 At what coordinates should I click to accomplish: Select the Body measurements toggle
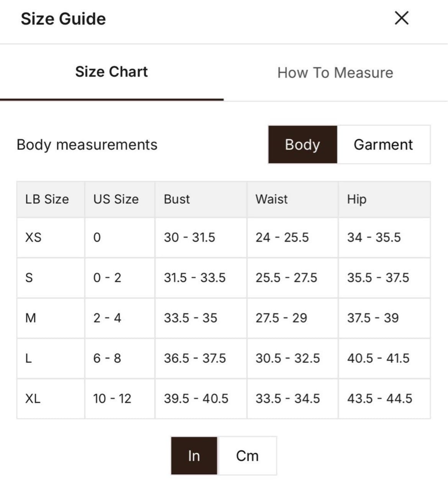302,145
